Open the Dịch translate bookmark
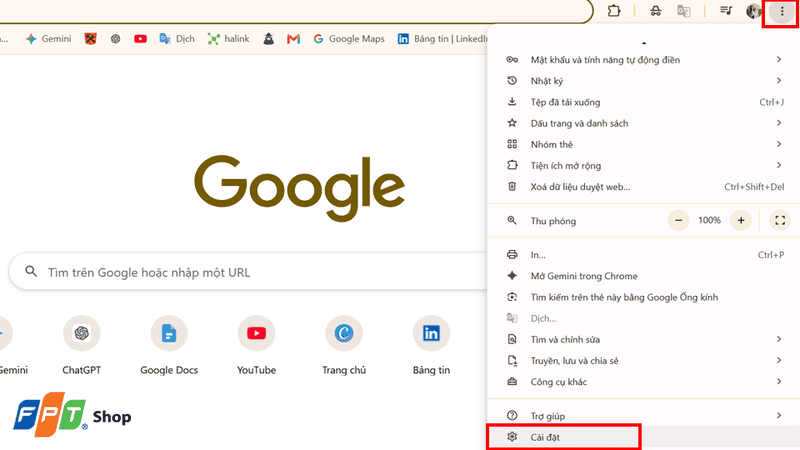 [x=177, y=39]
